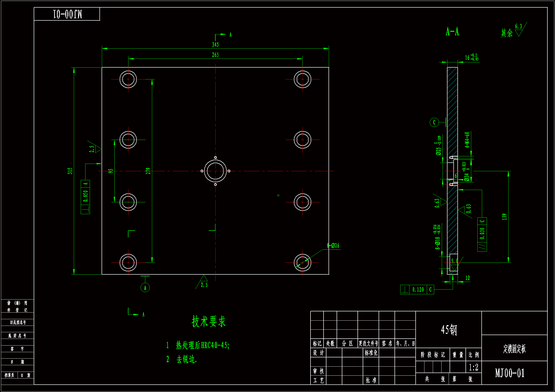Click the 定模固定板 part name cell
The image size is (555, 392).
tap(514, 349)
